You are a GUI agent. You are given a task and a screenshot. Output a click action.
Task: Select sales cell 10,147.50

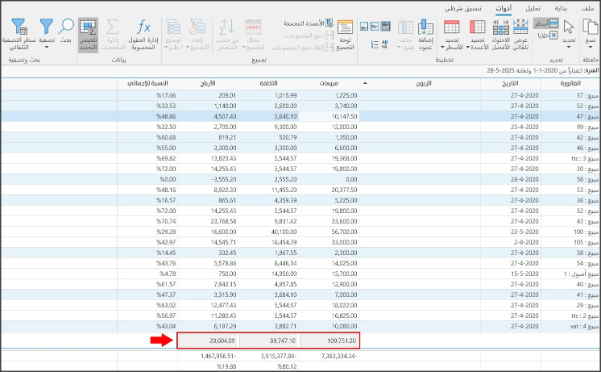click(x=329, y=116)
